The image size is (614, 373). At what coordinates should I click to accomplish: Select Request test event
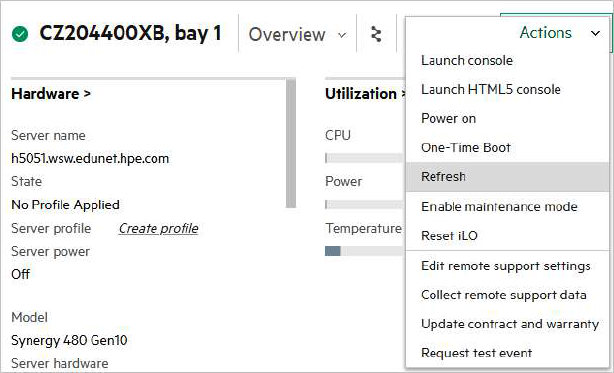pos(476,353)
